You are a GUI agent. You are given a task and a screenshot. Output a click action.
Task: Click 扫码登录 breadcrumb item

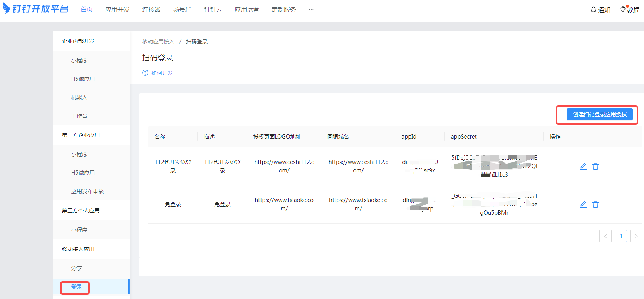pos(197,42)
